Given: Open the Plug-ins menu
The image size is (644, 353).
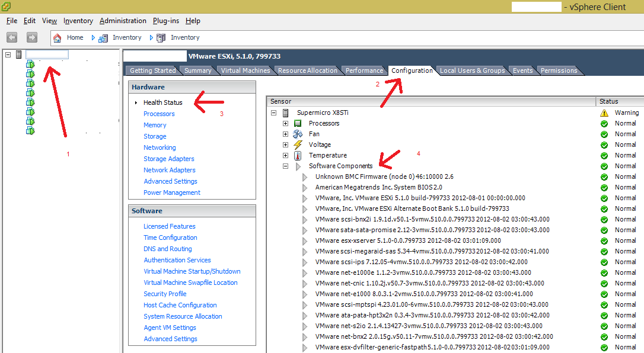Looking at the screenshot, I should click(166, 21).
